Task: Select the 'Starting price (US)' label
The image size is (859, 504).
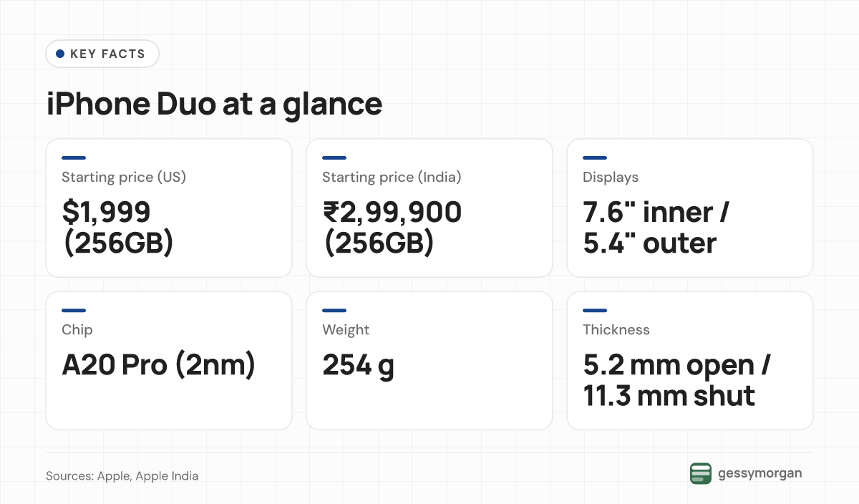Action: pyautogui.click(x=124, y=177)
